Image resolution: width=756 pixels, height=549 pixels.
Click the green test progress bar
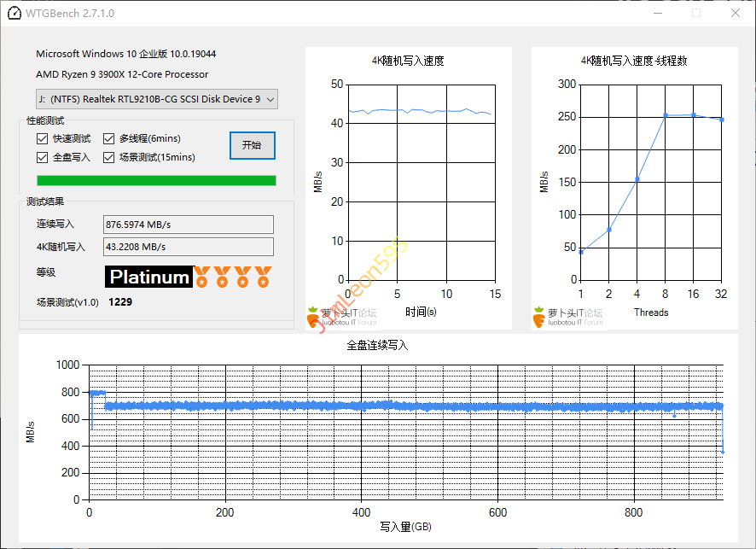156,180
